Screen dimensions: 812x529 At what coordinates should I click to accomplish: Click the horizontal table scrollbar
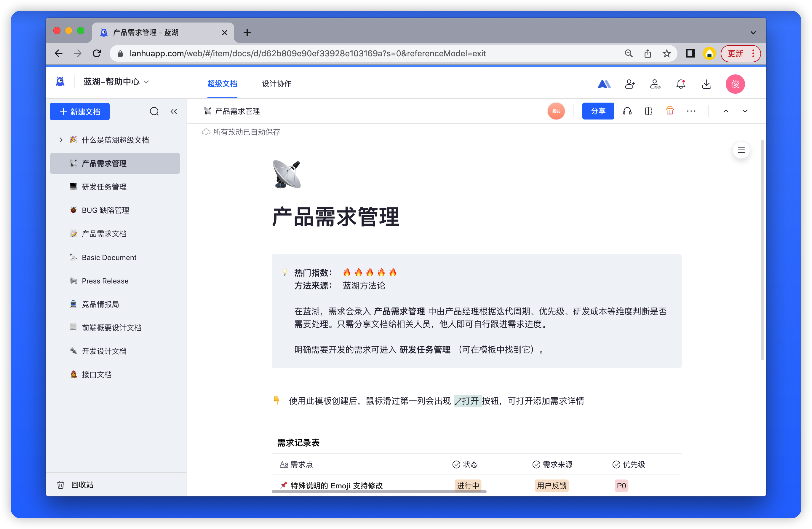pyautogui.click(x=379, y=491)
